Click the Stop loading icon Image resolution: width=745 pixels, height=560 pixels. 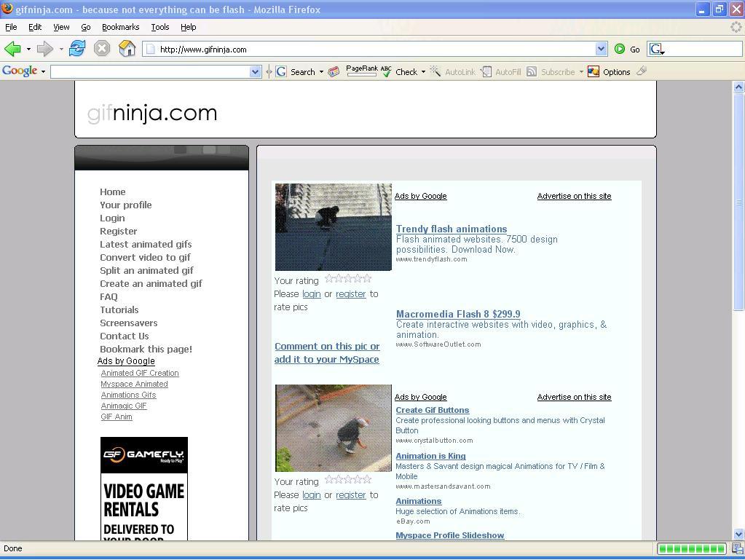click(102, 49)
